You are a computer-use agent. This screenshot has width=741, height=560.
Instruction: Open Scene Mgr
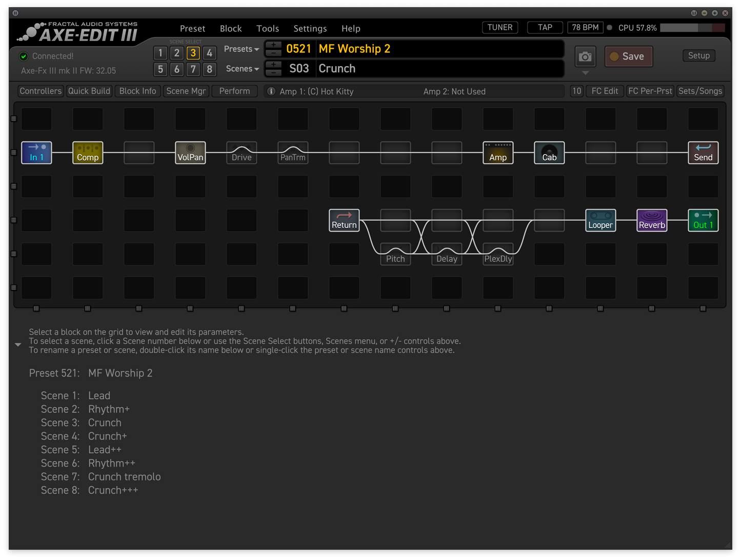tap(186, 91)
